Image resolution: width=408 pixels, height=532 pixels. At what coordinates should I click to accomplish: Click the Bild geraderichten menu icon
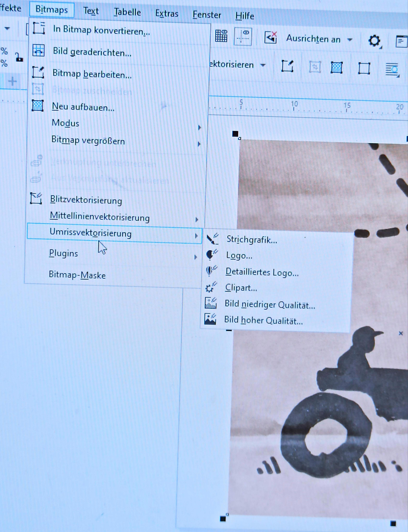38,50
